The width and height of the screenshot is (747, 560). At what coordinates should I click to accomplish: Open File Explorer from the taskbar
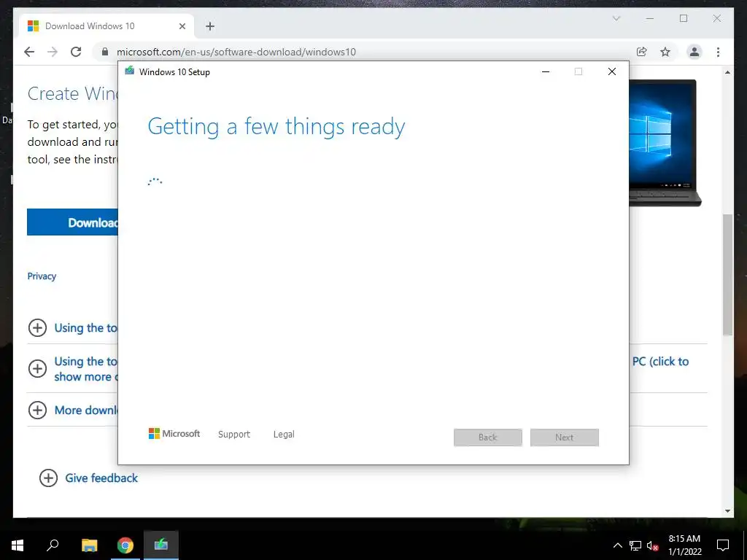[89, 545]
